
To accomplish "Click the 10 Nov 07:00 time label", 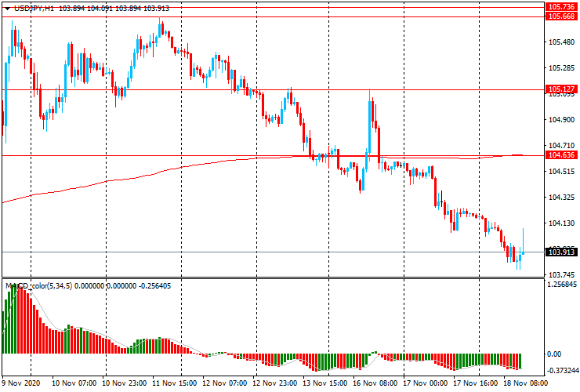I will pos(74,383).
